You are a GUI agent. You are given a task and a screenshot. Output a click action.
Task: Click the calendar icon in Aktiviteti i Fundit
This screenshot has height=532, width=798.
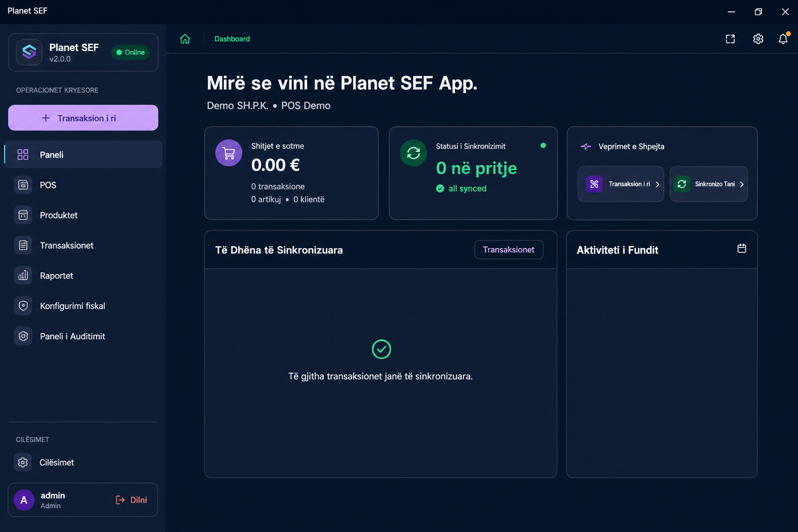coord(742,249)
